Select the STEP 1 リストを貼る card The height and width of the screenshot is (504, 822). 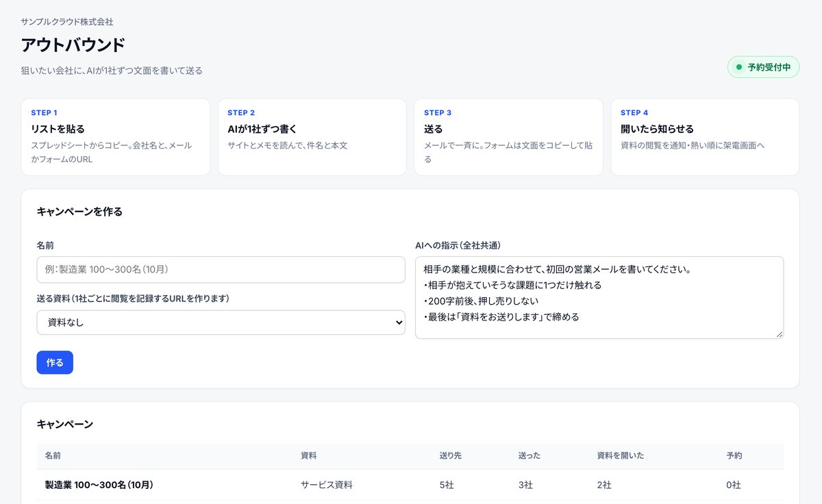pos(116,137)
